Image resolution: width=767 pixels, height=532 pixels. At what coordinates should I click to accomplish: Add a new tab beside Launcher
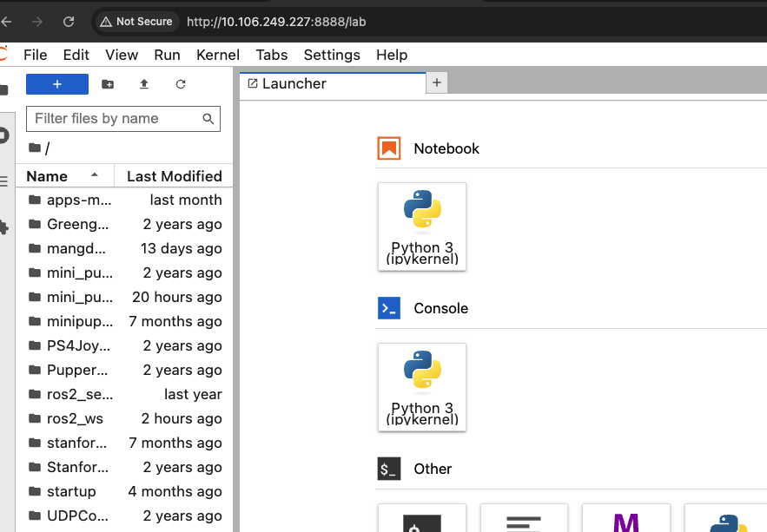pos(437,82)
